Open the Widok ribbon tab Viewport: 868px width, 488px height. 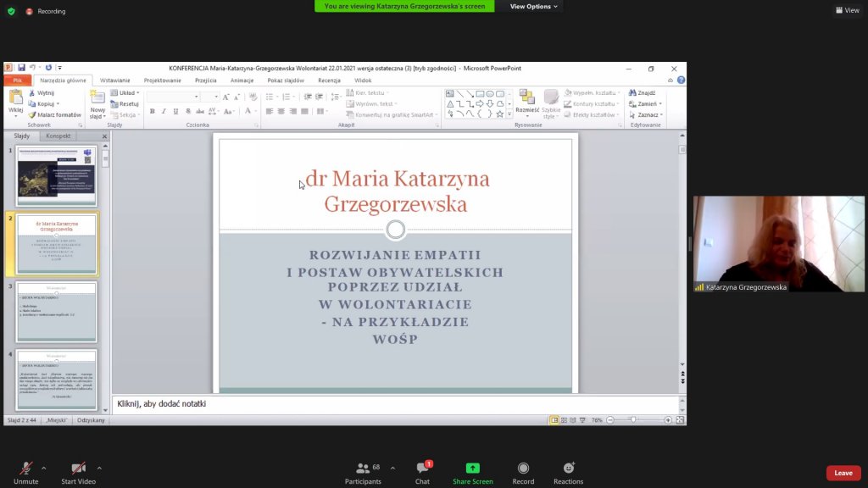(363, 80)
